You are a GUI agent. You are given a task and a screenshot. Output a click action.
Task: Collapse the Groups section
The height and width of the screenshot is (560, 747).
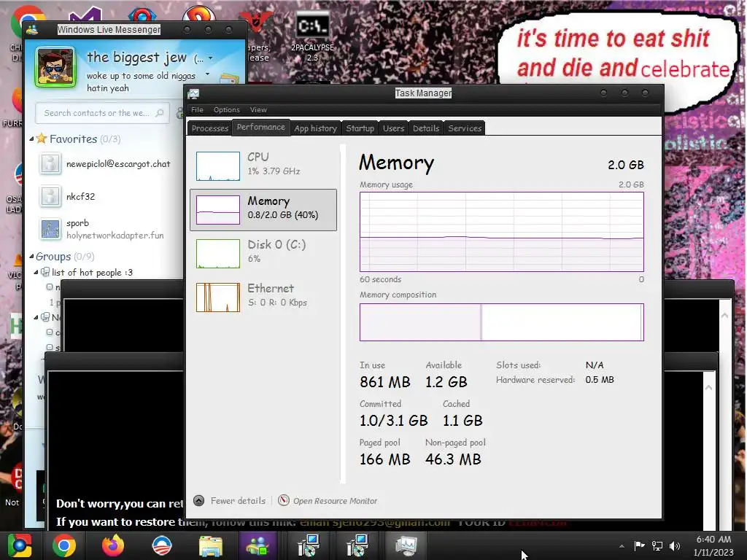tap(31, 256)
